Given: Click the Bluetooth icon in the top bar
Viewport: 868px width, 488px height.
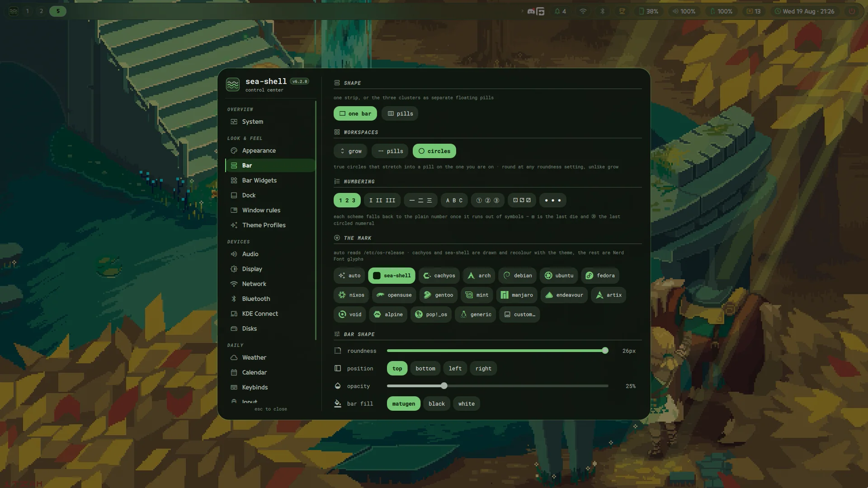Looking at the screenshot, I should 603,11.
